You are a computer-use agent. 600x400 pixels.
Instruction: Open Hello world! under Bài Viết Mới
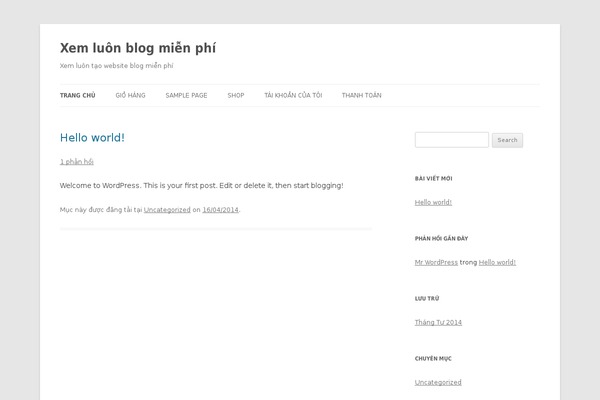(433, 202)
